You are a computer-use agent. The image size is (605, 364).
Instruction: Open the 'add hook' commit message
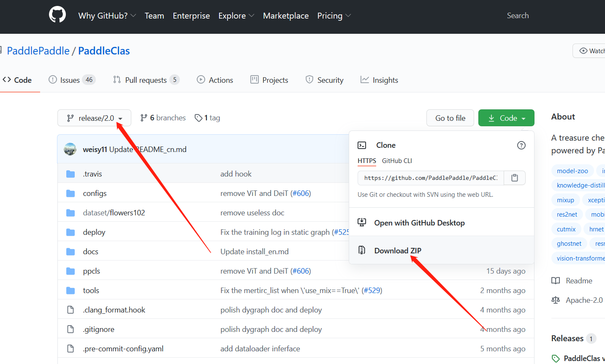(x=236, y=174)
